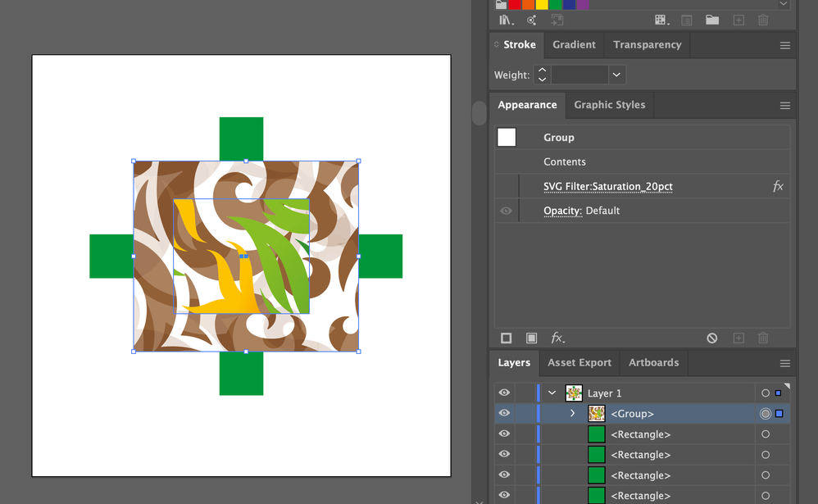Toggle Opacity row visibility eye in Appearance
The image size is (818, 504).
click(x=506, y=211)
